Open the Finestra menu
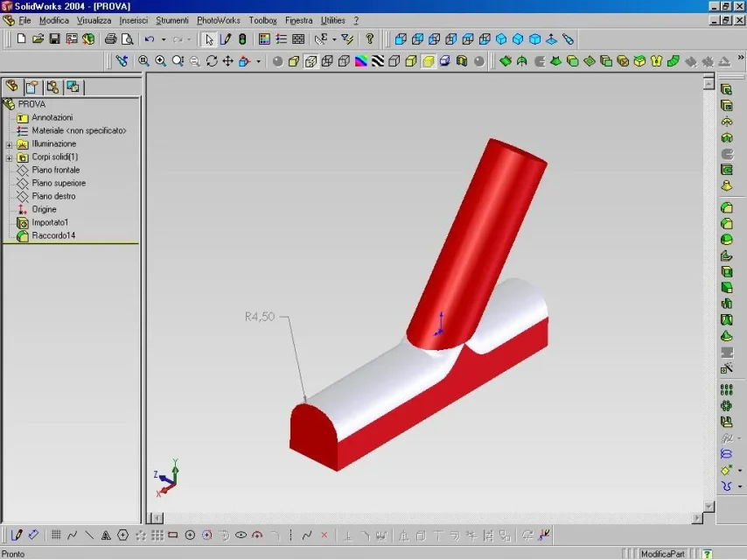The height and width of the screenshot is (560, 747). [x=298, y=20]
